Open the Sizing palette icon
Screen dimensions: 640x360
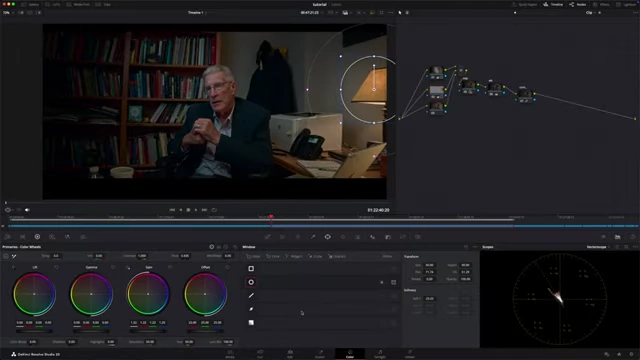pyautogui.click(x=403, y=237)
